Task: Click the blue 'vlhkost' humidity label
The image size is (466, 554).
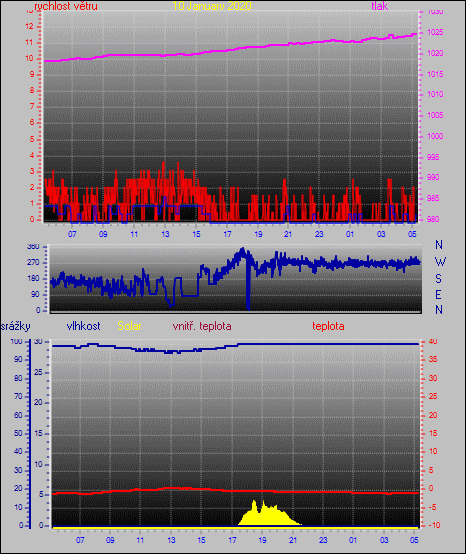Action: coord(83,326)
